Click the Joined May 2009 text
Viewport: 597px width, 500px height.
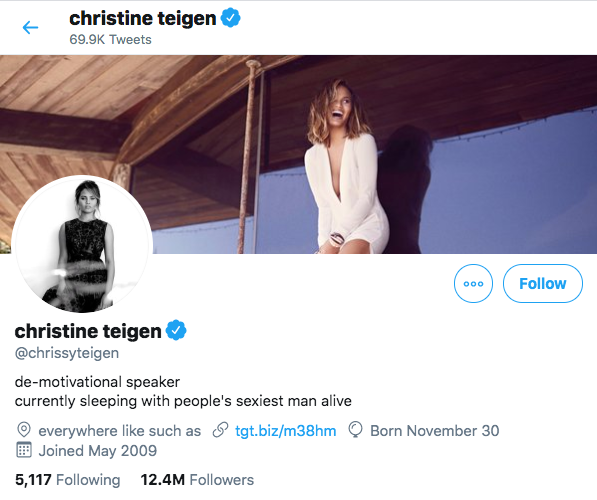[x=97, y=450]
